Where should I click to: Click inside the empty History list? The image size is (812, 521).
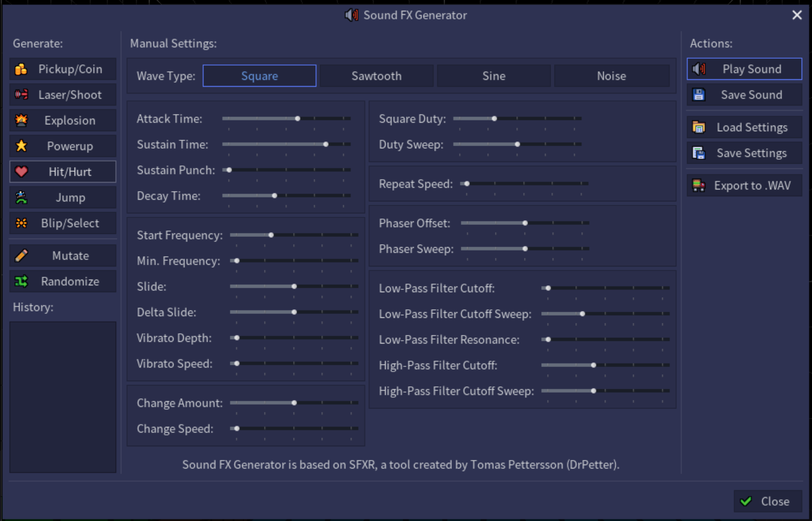coord(63,397)
